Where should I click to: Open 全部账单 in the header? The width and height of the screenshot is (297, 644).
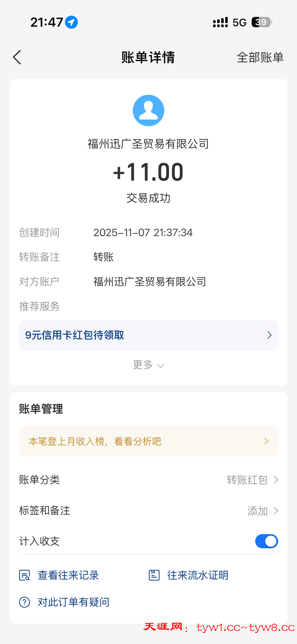click(260, 57)
